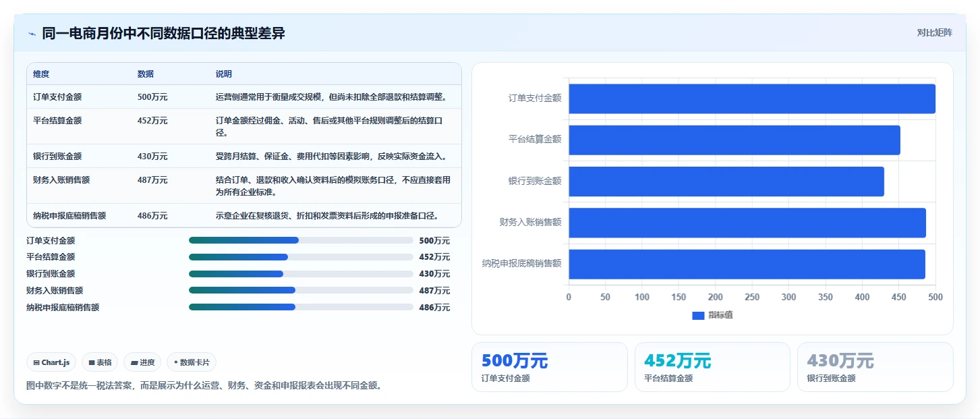Click the 平台结算金额 chart bar
Image resolution: width=980 pixels, height=419 pixels.
point(734,140)
